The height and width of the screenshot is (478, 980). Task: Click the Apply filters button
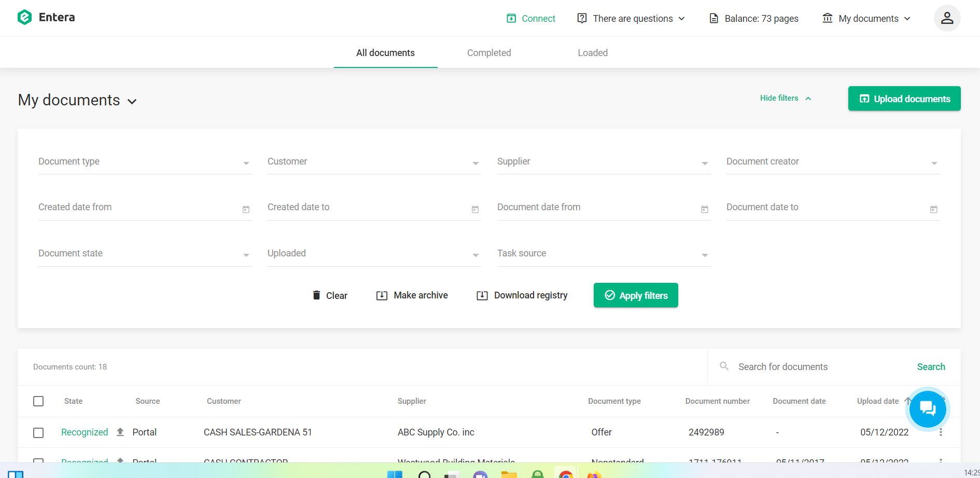635,295
